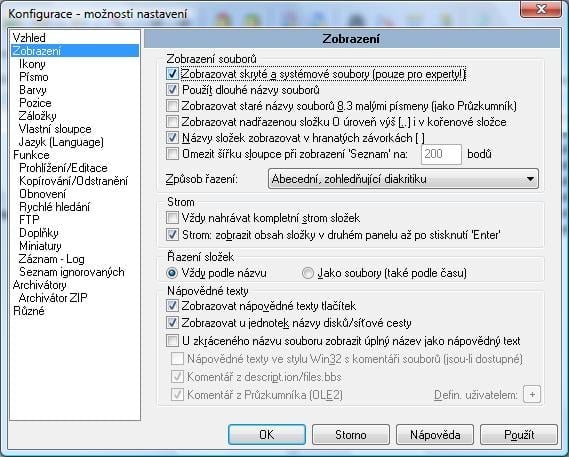Go to 'Rychlé hledání' settings page

click(x=54, y=207)
